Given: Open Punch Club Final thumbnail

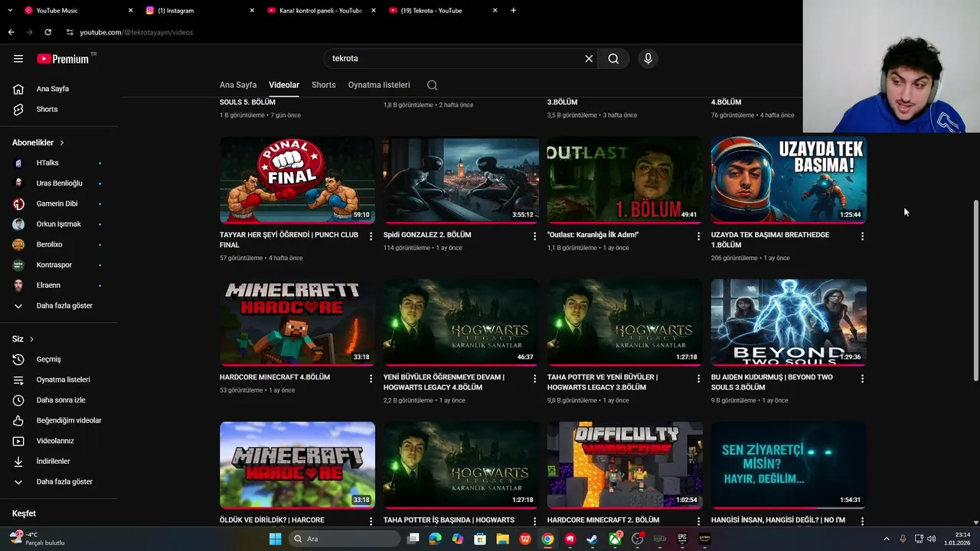Looking at the screenshot, I should [297, 180].
